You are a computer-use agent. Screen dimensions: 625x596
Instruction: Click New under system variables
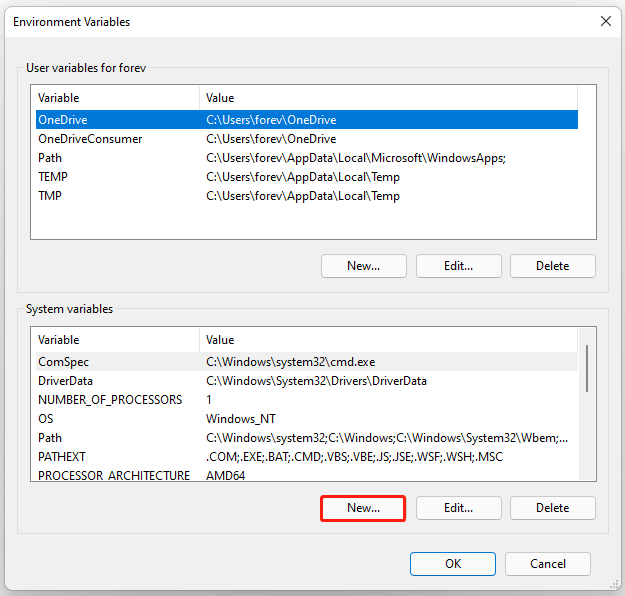pyautogui.click(x=364, y=508)
